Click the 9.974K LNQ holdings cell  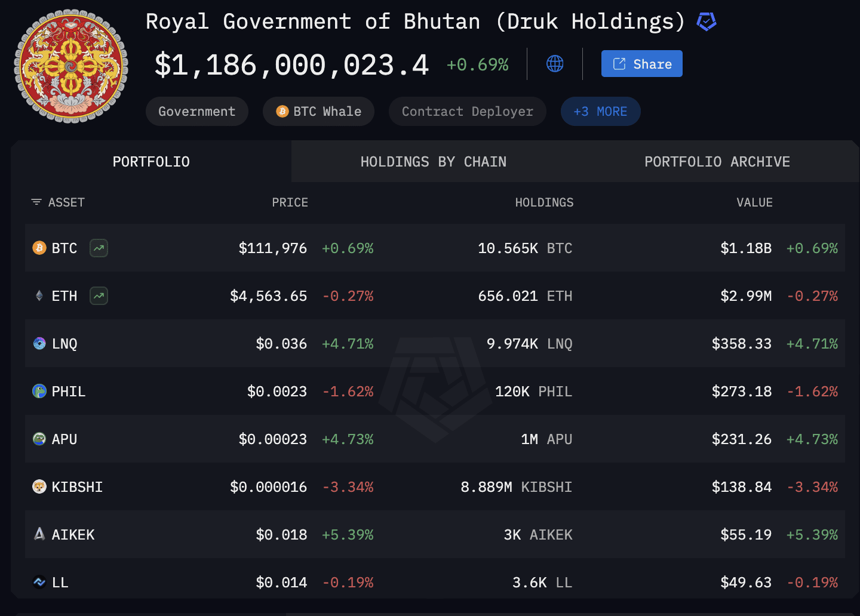[529, 344]
